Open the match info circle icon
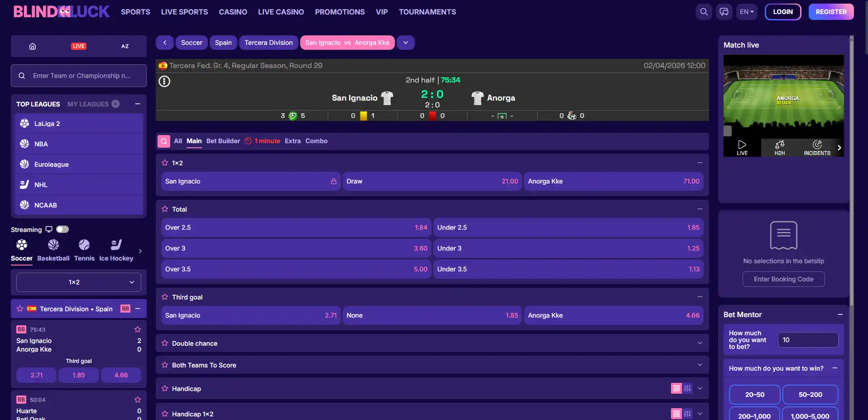 tap(164, 82)
